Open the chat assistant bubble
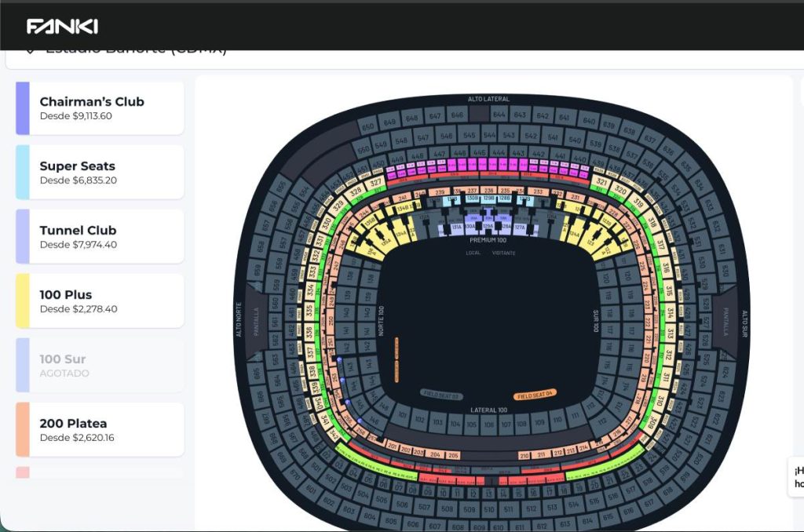Image resolution: width=804 pixels, height=532 pixels. click(x=795, y=476)
